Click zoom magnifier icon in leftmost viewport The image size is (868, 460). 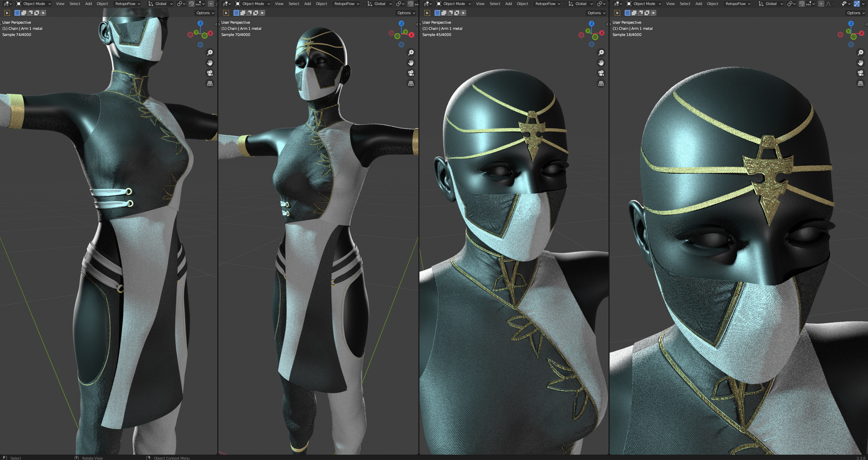click(210, 53)
